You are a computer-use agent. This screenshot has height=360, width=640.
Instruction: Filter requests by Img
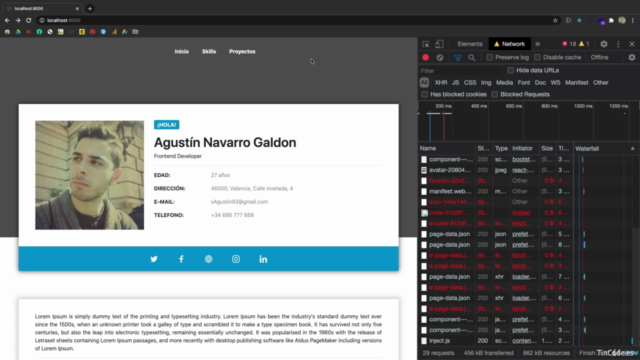tap(486, 82)
